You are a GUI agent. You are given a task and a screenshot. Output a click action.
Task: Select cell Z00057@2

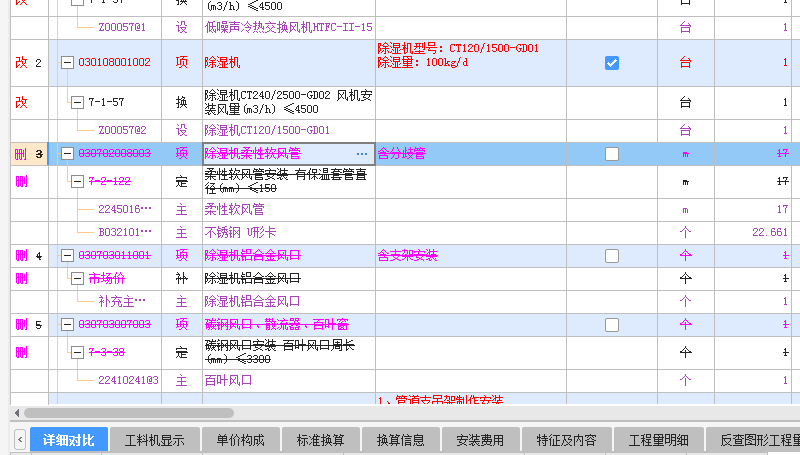coord(105,131)
